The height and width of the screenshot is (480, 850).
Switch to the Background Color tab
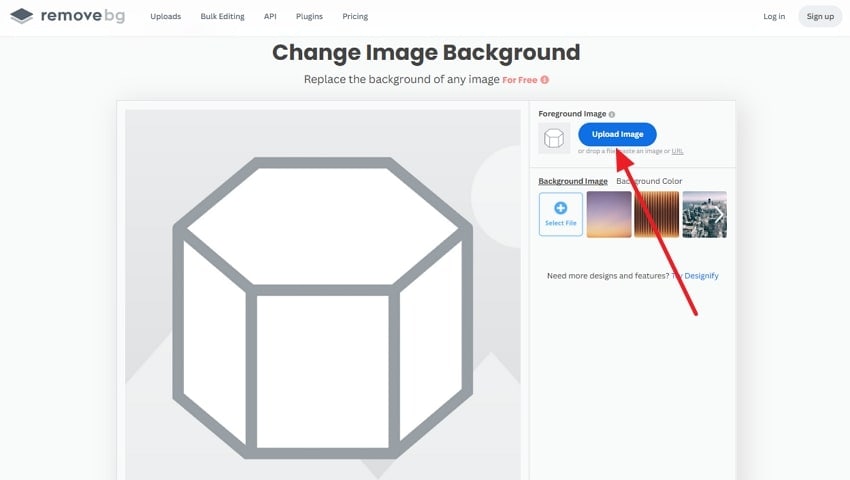pyautogui.click(x=649, y=181)
